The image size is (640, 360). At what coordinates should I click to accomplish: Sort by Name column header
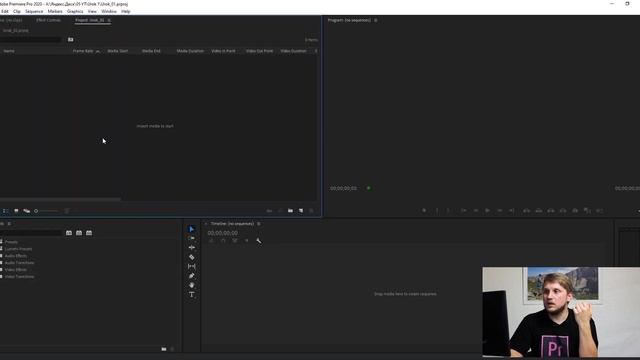pyautogui.click(x=9, y=51)
